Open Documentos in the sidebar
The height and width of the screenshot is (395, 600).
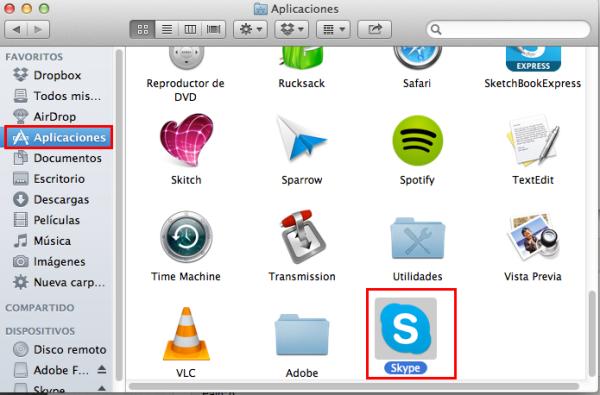tap(57, 158)
